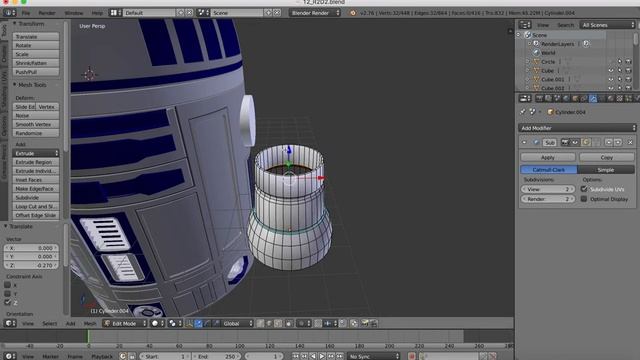Click the auto keyframe record button
Viewport: 640px width, 360px height.
(411, 356)
